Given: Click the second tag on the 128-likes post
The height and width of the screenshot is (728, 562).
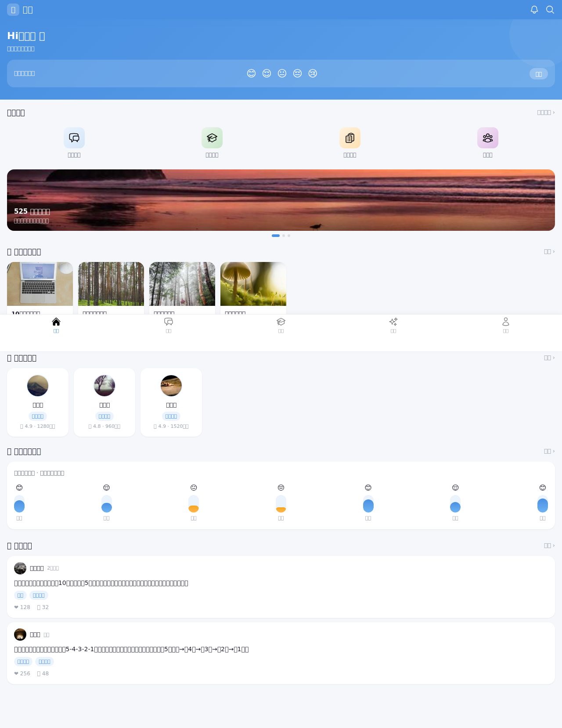Looking at the screenshot, I should point(39,595).
